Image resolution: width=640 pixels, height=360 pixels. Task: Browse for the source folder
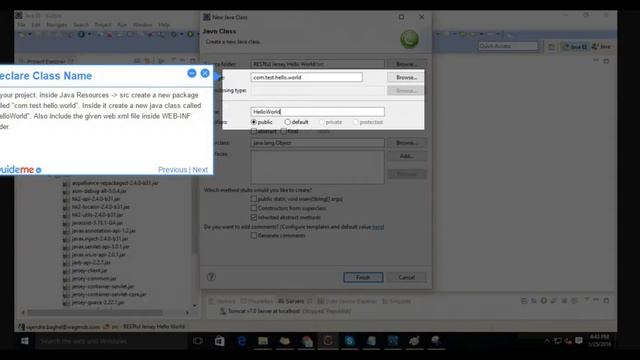(406, 64)
